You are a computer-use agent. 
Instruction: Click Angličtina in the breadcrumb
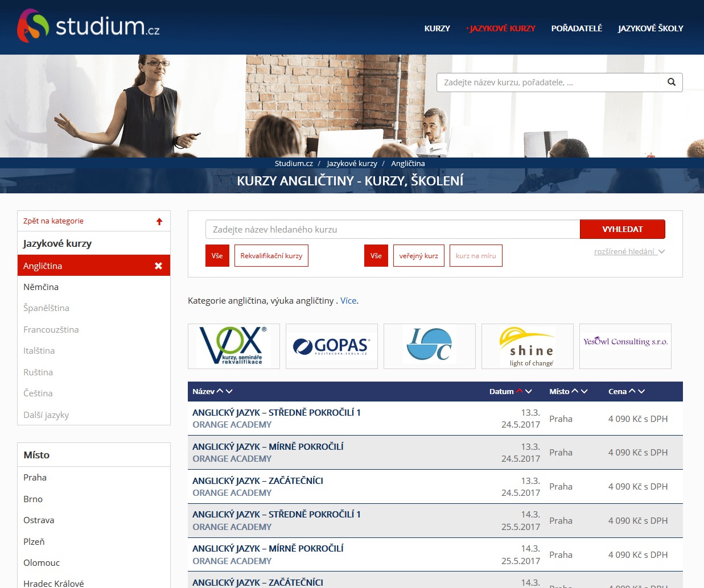click(x=408, y=163)
